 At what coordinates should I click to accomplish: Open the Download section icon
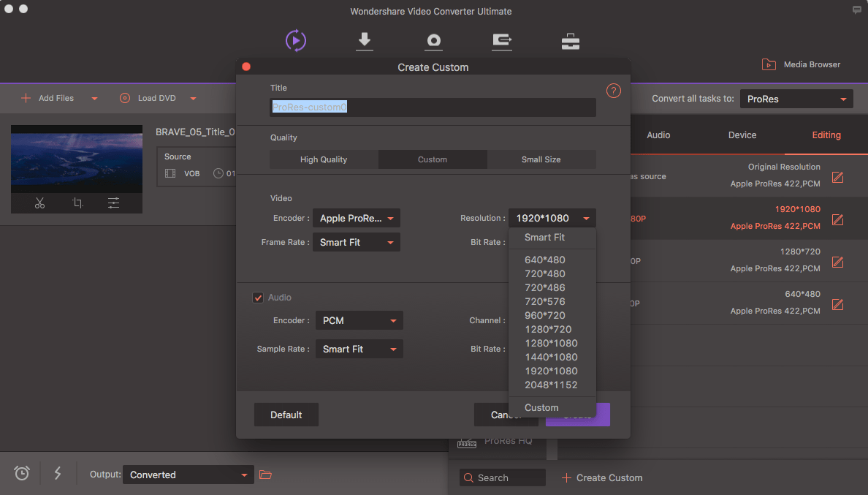pyautogui.click(x=365, y=42)
